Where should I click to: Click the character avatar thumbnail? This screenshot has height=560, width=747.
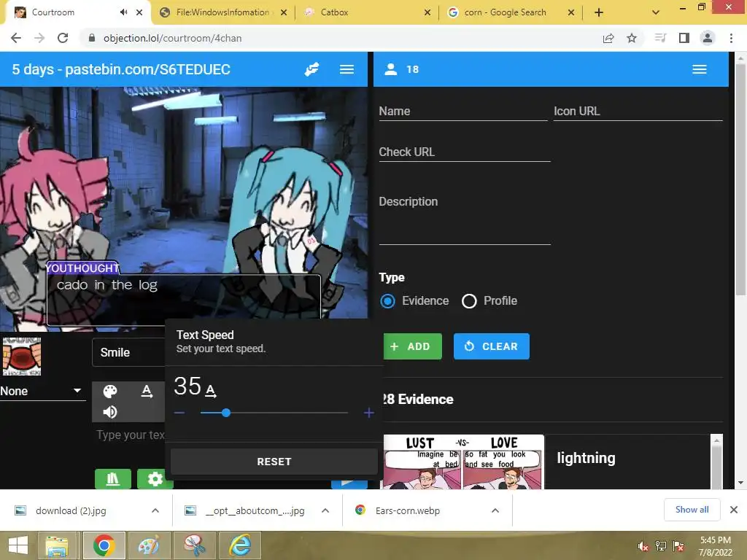coord(22,357)
